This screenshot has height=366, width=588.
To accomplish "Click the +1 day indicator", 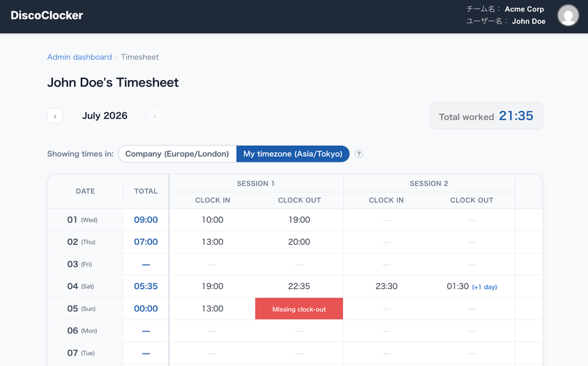I will point(485,287).
